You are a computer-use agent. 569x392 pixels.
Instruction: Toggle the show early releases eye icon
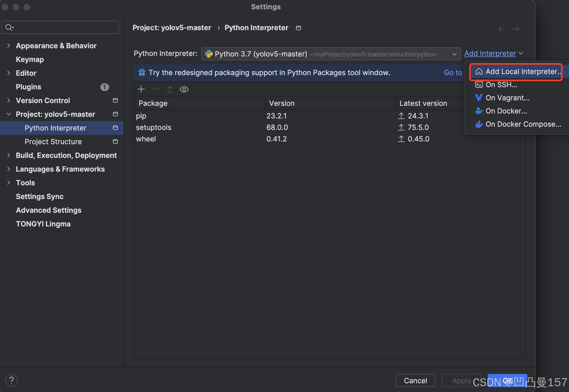pos(184,89)
